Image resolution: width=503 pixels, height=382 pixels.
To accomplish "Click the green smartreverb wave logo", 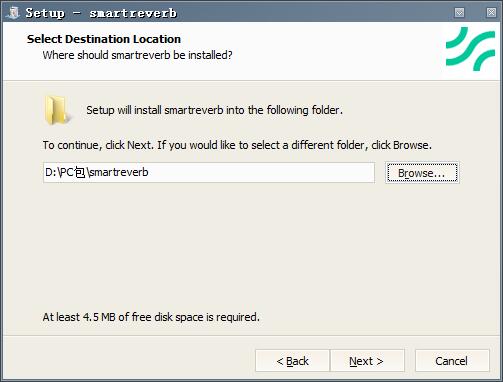I will click(x=470, y=49).
